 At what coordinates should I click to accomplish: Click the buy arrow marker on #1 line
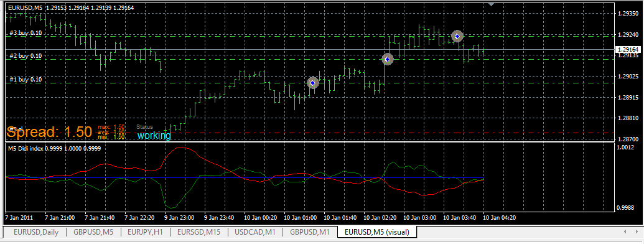tap(313, 83)
